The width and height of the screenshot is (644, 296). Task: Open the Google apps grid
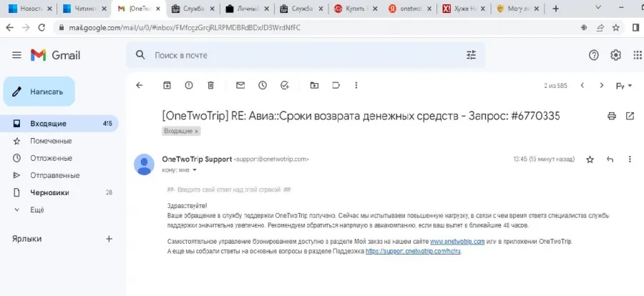pos(637,55)
